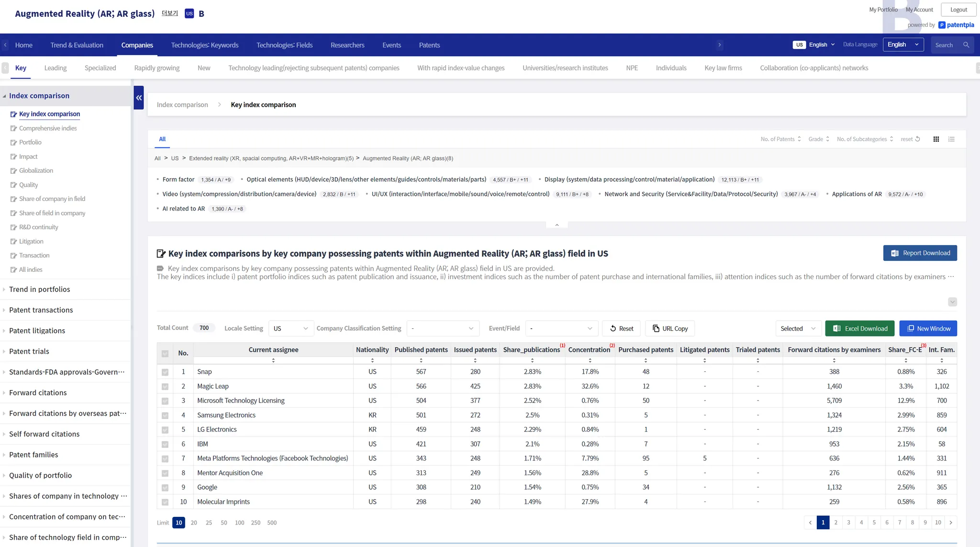Screen dimensions: 980x547
Task: Switch to Rapidly growing tab
Action: tap(156, 68)
